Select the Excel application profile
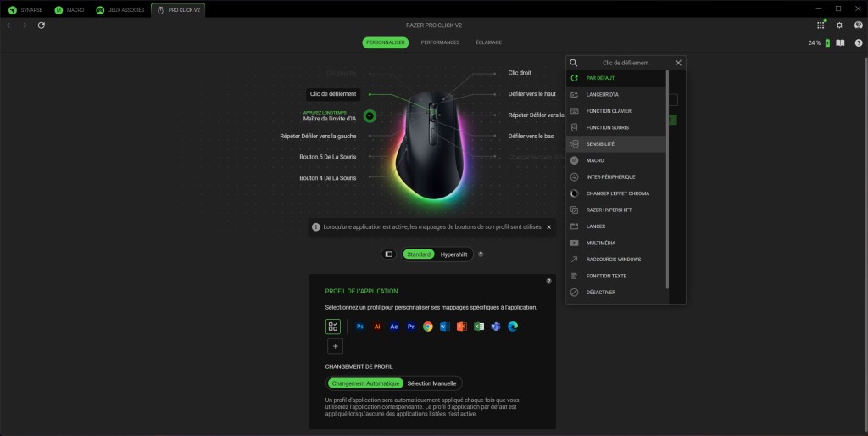 point(479,327)
